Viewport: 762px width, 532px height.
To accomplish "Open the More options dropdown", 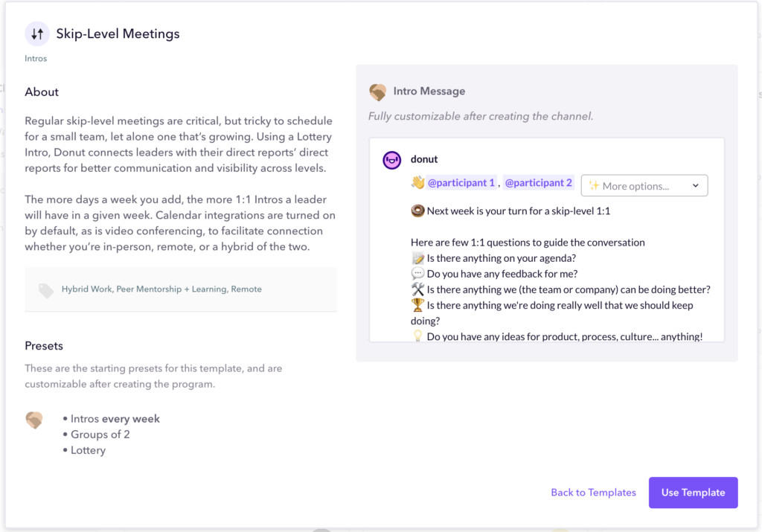I will coord(644,185).
